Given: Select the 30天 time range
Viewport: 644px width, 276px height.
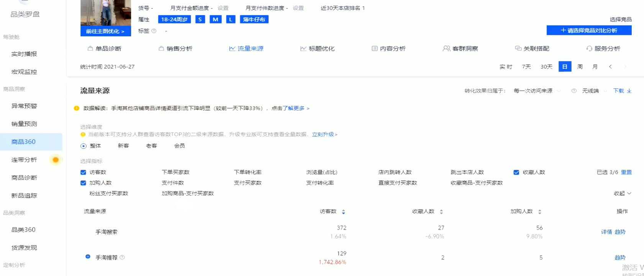Looking at the screenshot, I should (546, 67).
